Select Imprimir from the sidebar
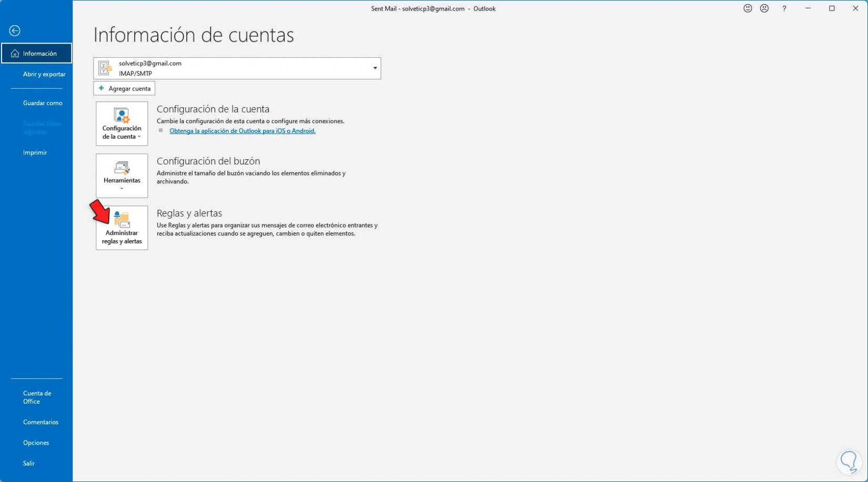The height and width of the screenshot is (482, 868). point(35,152)
